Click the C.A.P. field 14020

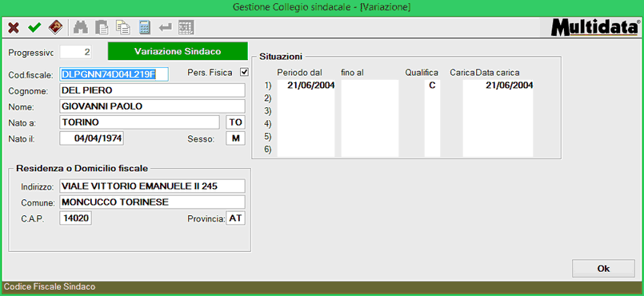click(x=75, y=218)
